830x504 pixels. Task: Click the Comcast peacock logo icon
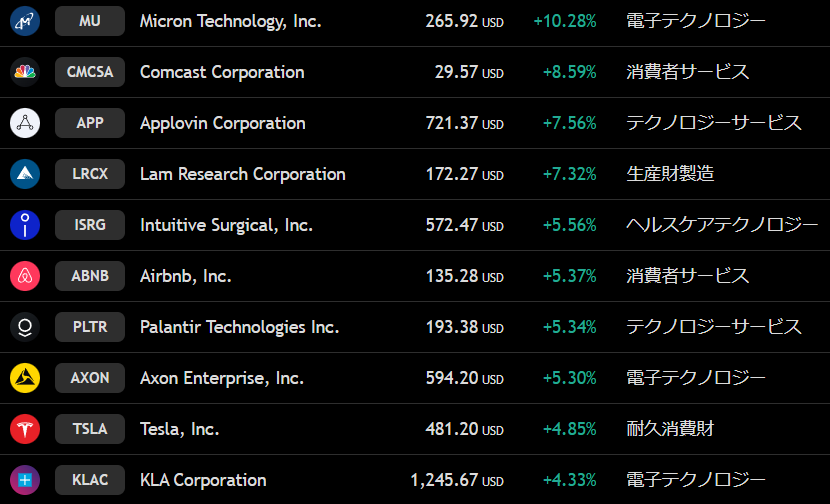[25, 72]
